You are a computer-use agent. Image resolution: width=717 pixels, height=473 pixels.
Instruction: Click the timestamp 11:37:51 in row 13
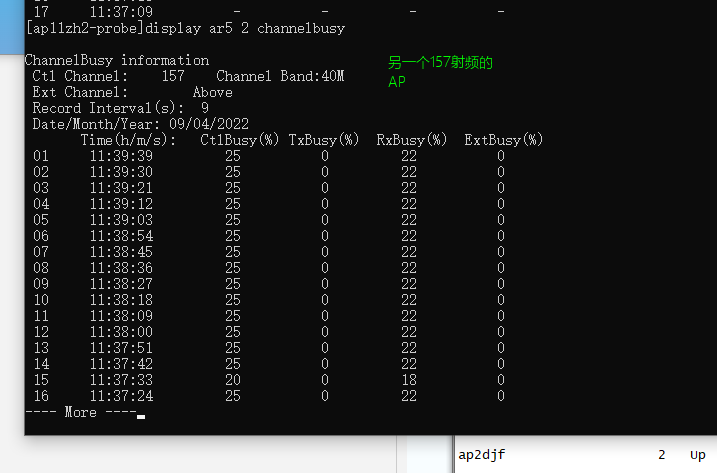tap(121, 348)
